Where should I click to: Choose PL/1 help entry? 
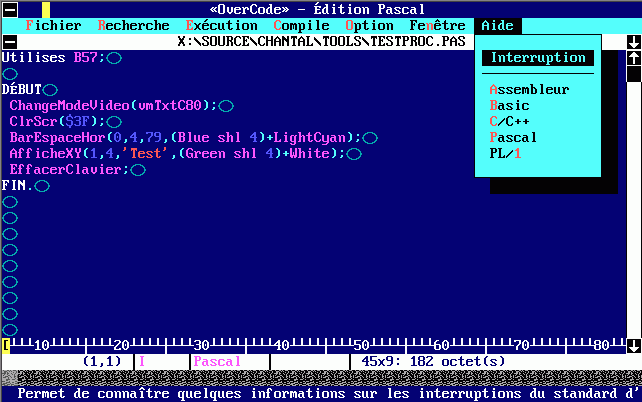click(x=505, y=154)
